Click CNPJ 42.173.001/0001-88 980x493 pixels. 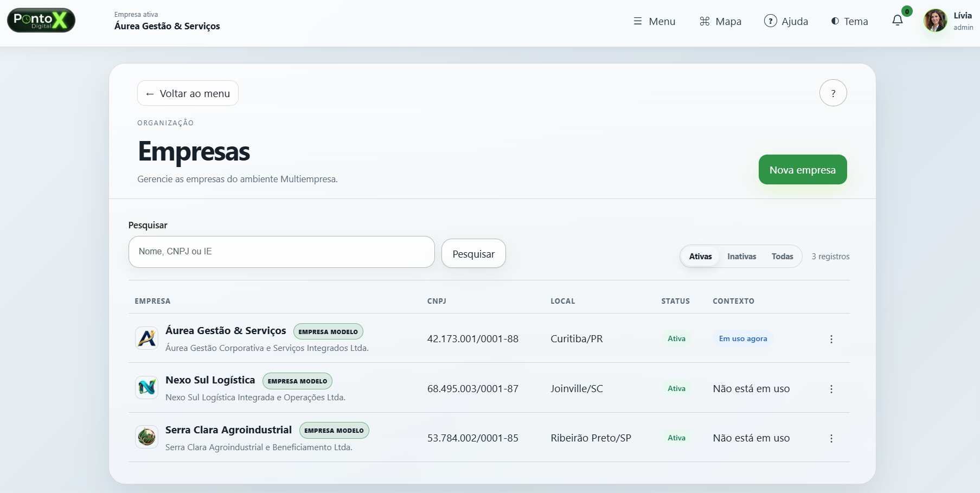click(473, 339)
